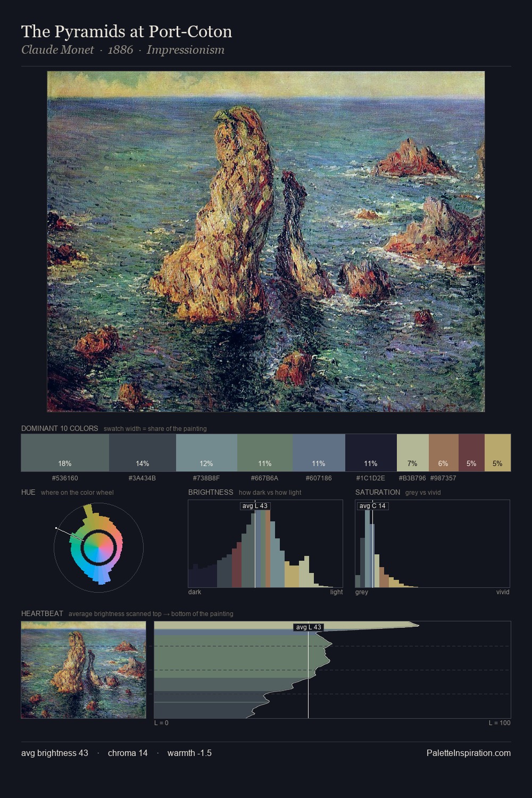Image resolution: width=532 pixels, height=798 pixels.
Task: Click the L = 100 axis label
Action: tap(500, 723)
